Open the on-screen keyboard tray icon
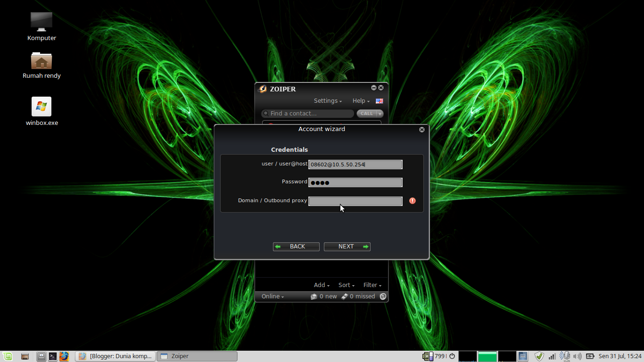644x362 pixels. (522, 356)
